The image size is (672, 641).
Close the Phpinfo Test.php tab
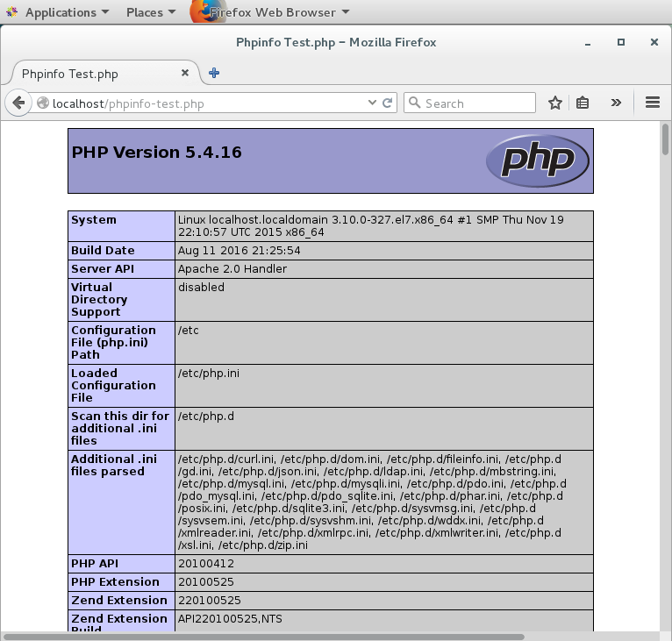185,74
